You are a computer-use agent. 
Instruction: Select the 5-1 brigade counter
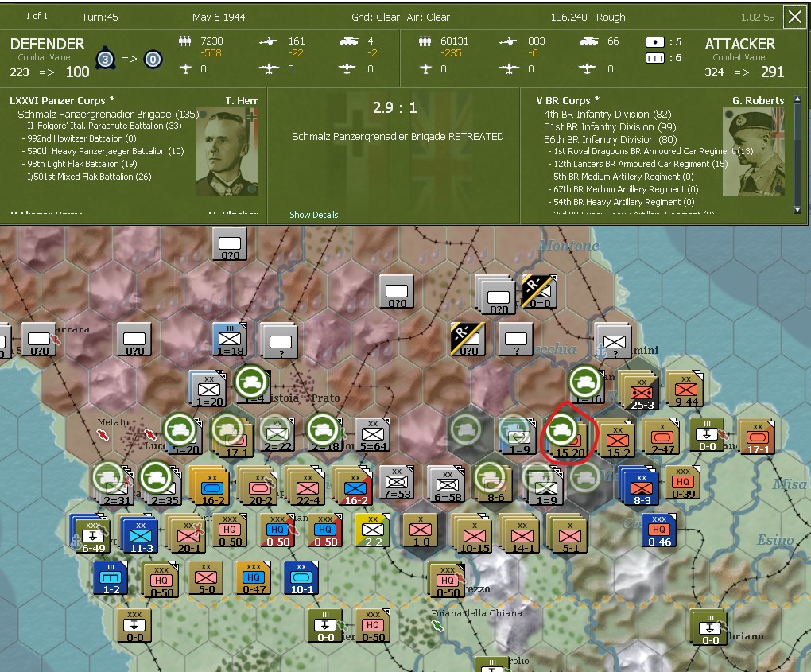tap(569, 535)
